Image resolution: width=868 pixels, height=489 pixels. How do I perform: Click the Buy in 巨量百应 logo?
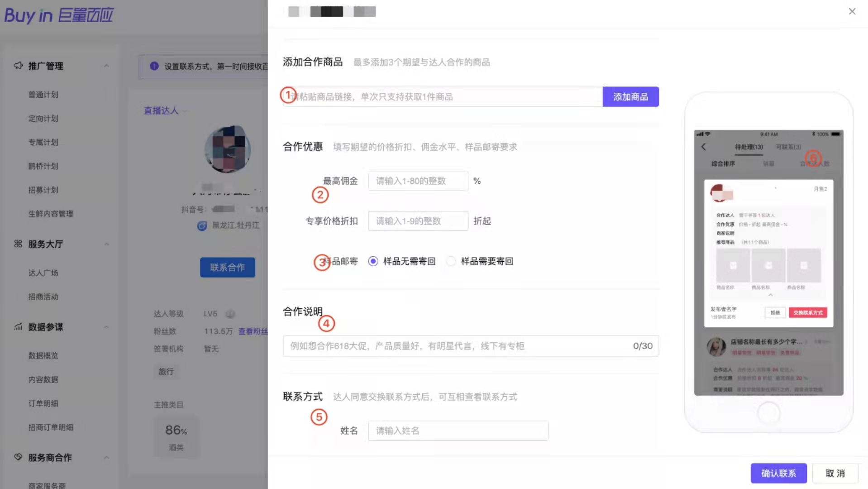point(59,15)
